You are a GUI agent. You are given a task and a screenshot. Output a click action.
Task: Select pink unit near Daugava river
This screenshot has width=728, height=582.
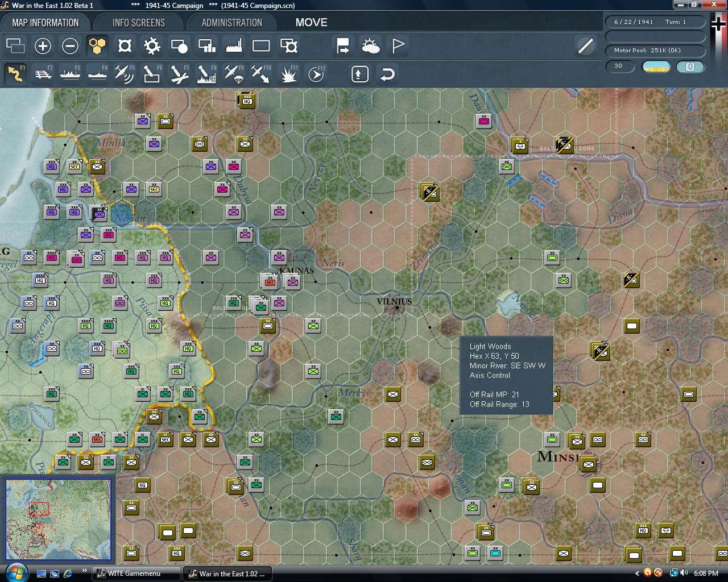point(483,120)
